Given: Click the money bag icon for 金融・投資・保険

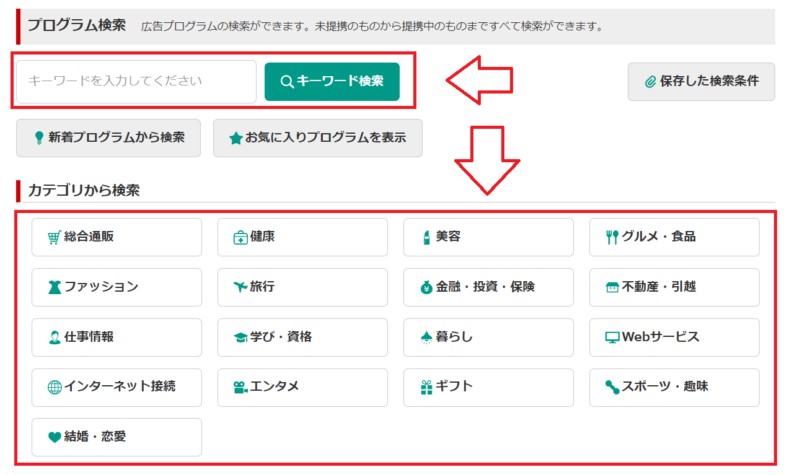Looking at the screenshot, I should pos(427,287).
